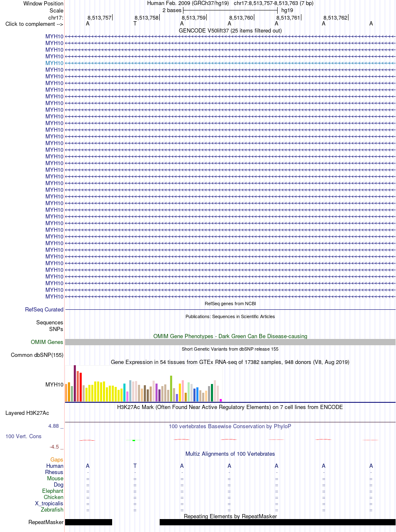Click the light-blue highlighted MYH10 transcript label
The height and width of the screenshot is (532, 396).
pyautogui.click(x=54, y=63)
